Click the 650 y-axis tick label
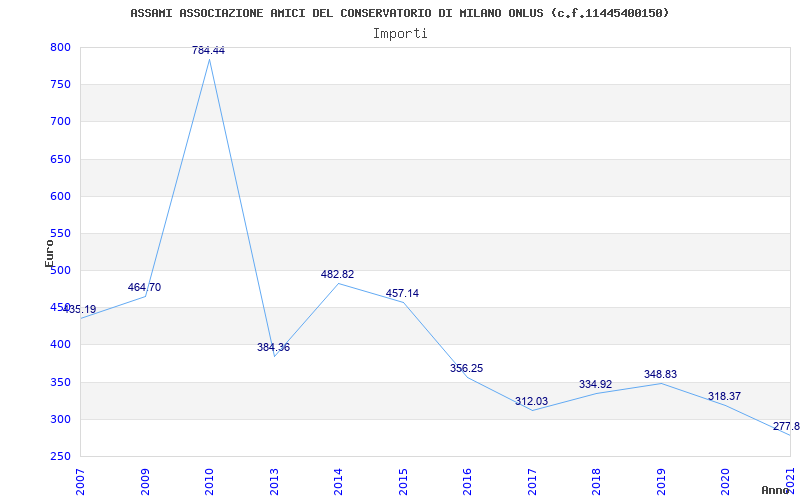Screen dimensions: 800x500 pyautogui.click(x=60, y=159)
